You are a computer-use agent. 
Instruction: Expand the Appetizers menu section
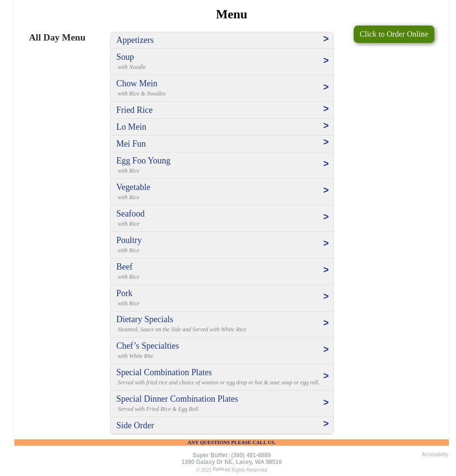135,40
